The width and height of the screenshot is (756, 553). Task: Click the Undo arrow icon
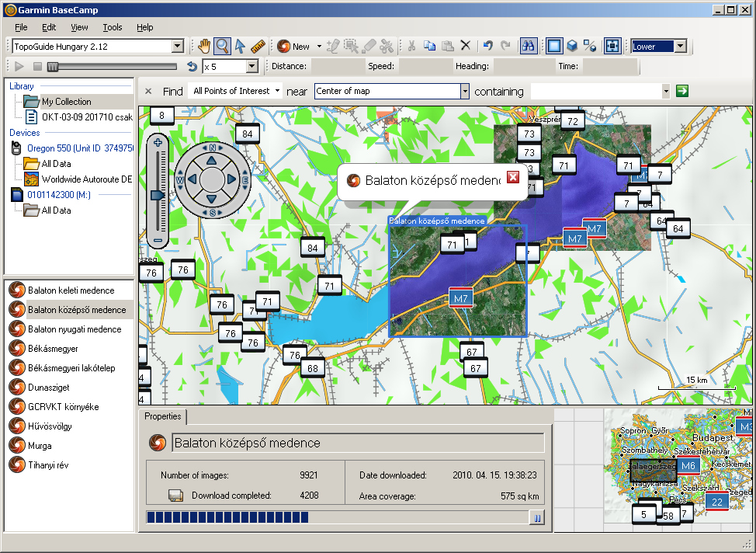click(x=488, y=46)
